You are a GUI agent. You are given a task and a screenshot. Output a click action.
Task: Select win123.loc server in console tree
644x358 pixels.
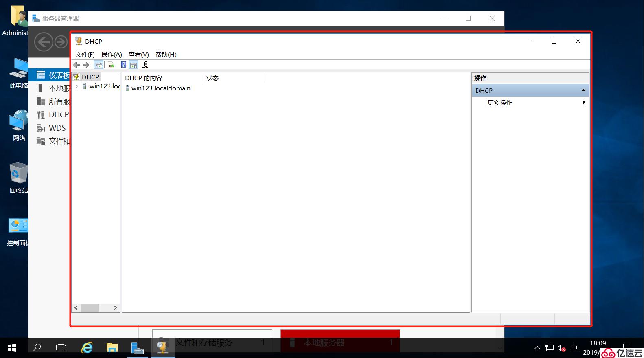[x=104, y=86]
